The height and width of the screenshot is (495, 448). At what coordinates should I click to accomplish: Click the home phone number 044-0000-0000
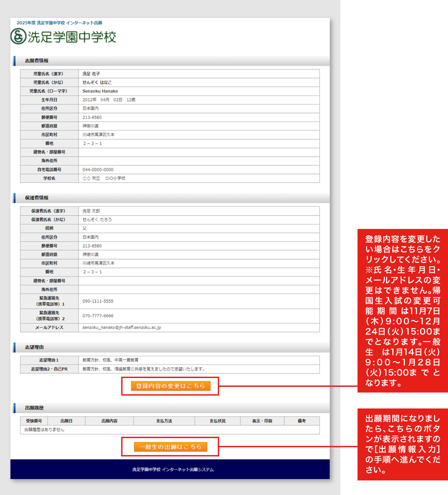coord(98,170)
